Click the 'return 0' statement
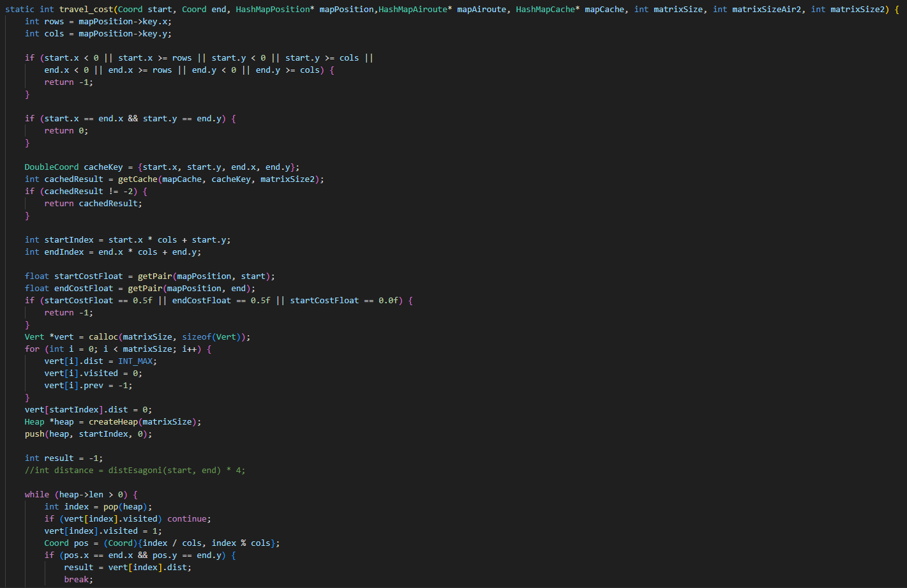Image resolution: width=907 pixels, height=588 pixels. tap(66, 131)
